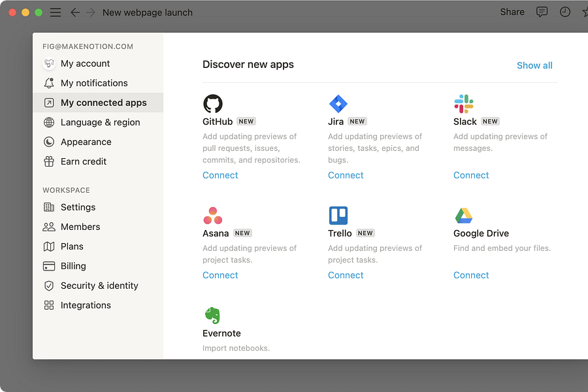Open the Integrations section
This screenshot has height=392, width=588.
coord(86,305)
